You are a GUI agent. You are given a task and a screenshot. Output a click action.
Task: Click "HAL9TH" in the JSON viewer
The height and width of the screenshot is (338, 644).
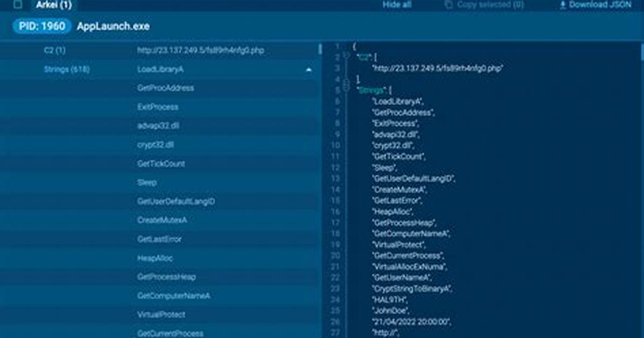click(389, 300)
